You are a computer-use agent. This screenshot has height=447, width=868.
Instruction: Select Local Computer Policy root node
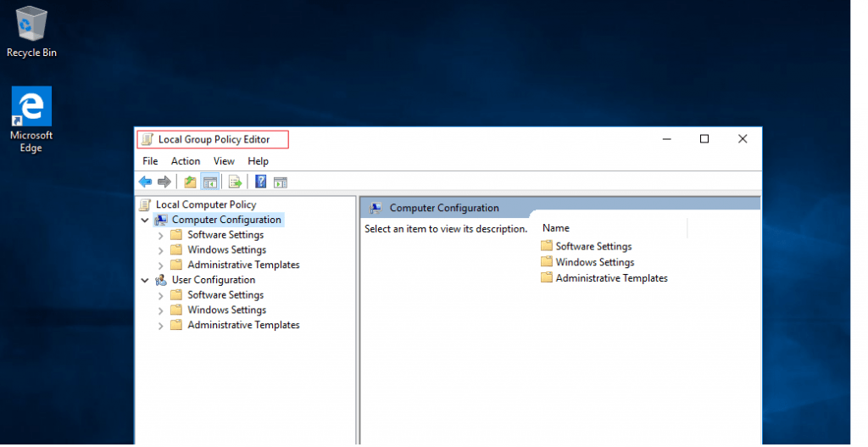(205, 204)
